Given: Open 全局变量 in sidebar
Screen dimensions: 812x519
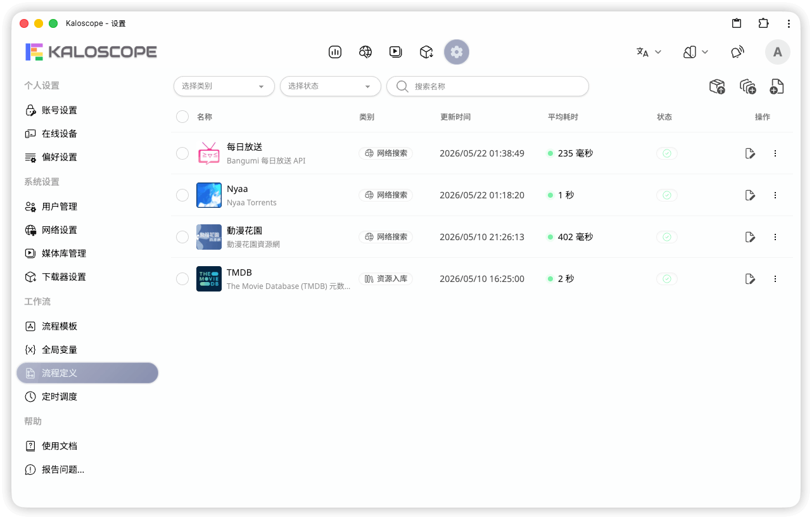Looking at the screenshot, I should click(x=87, y=350).
